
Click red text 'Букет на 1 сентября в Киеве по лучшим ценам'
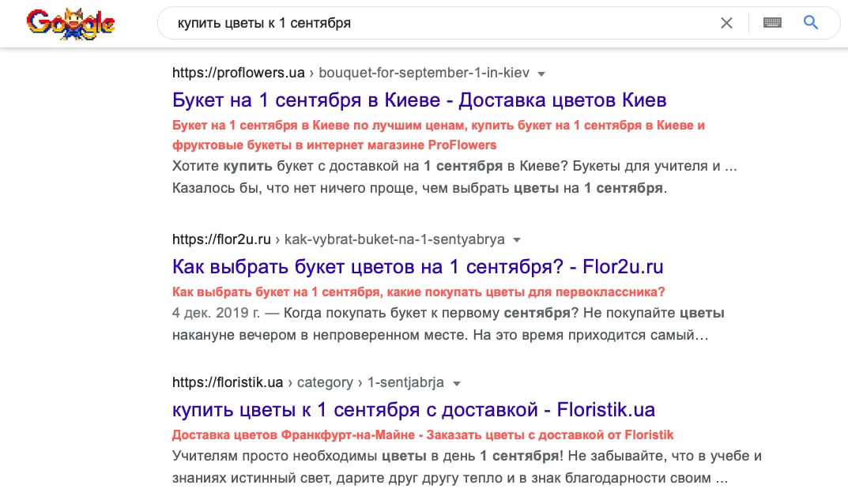(318, 126)
